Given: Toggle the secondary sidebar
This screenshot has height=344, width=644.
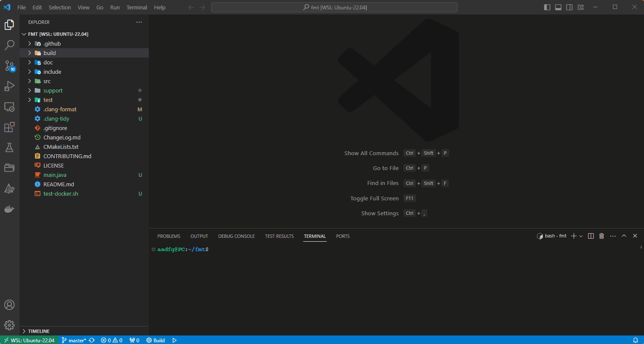Looking at the screenshot, I should 569,7.
